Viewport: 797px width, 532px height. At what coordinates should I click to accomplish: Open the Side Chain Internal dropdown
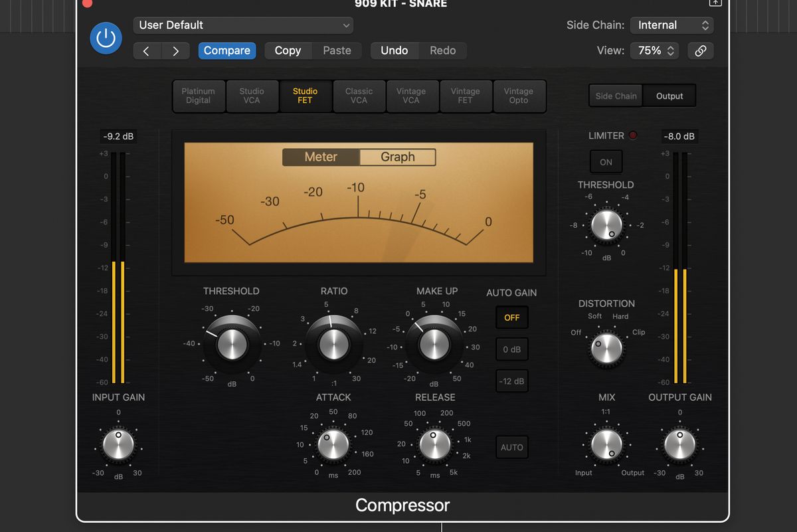[x=671, y=25]
